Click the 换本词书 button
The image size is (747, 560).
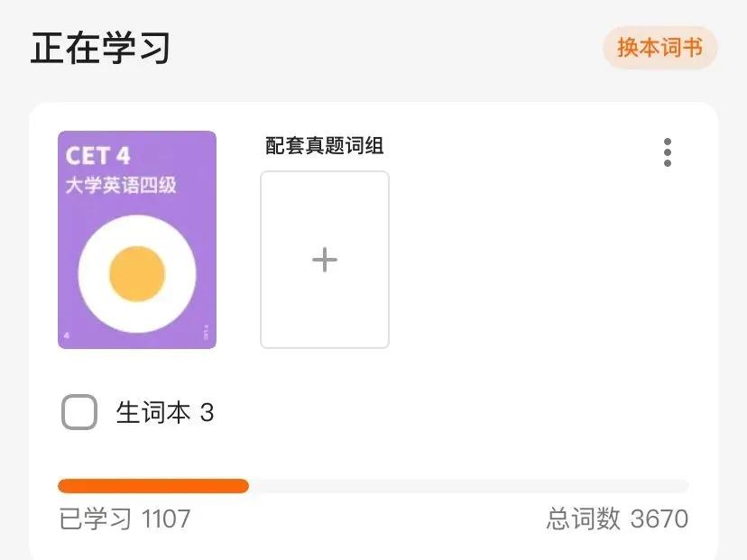[659, 49]
